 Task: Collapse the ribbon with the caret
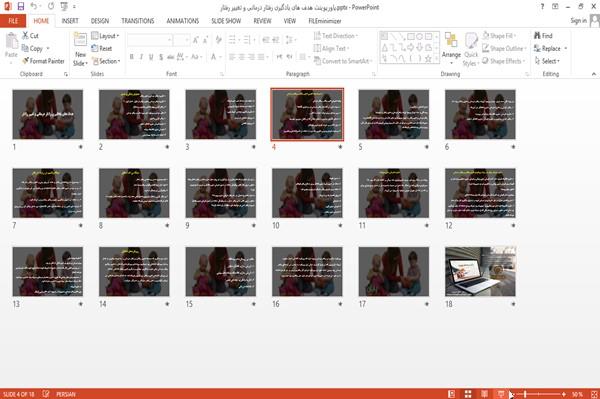coord(593,74)
